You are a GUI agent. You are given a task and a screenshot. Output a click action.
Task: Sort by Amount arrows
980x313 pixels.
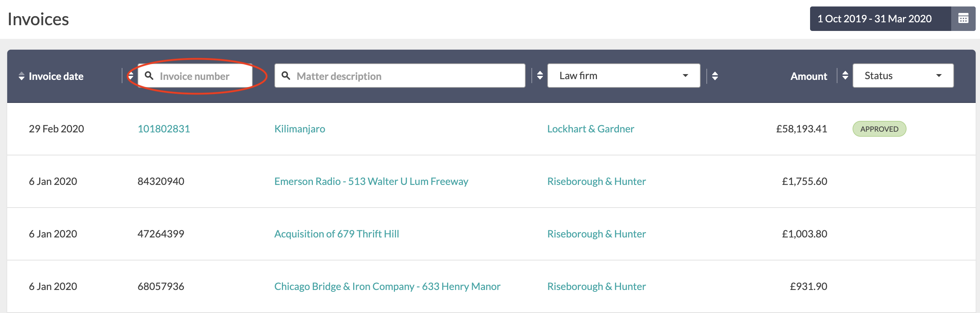(x=845, y=76)
